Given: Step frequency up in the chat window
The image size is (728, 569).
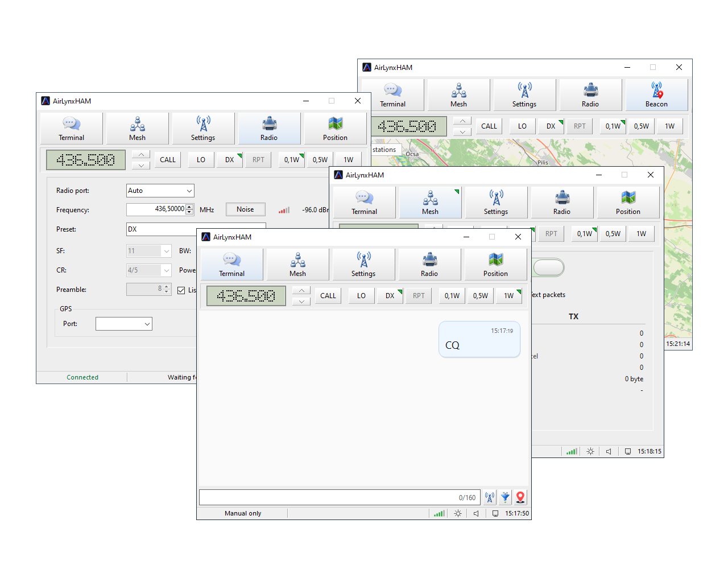Looking at the screenshot, I should tap(301, 290).
